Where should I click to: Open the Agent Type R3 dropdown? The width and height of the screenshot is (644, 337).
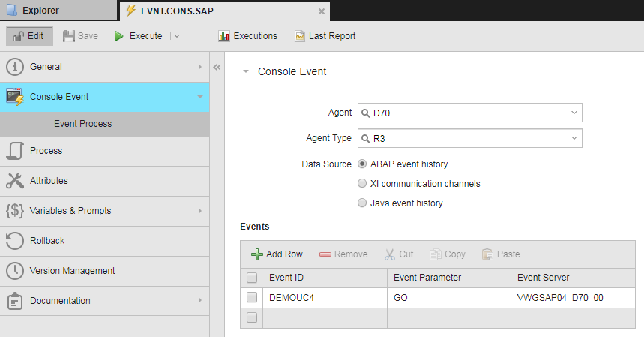point(574,138)
